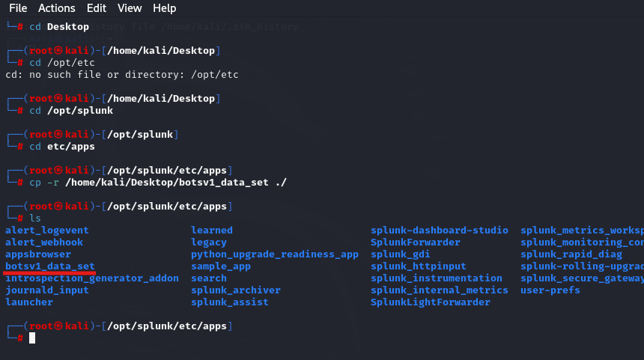Click the splunk_assist directory name
Screen dimensions: 644x360
230,302
